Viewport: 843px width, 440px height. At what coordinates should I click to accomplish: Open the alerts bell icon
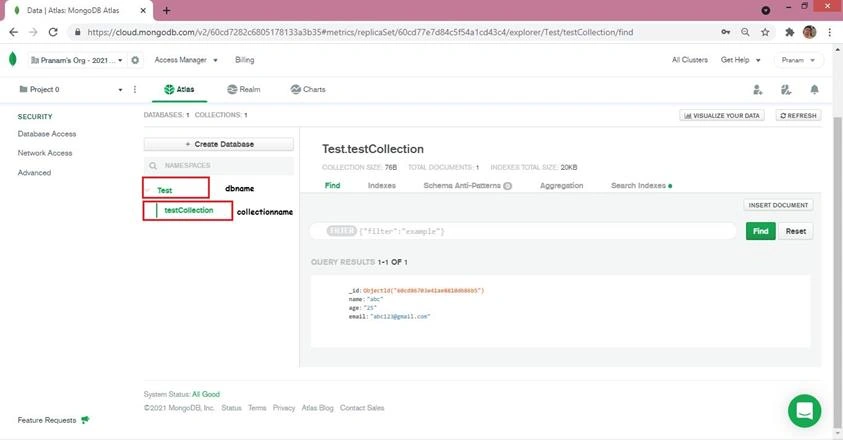815,90
